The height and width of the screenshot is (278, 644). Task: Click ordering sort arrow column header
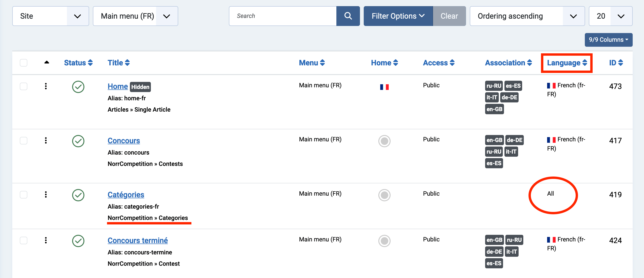[x=46, y=62]
